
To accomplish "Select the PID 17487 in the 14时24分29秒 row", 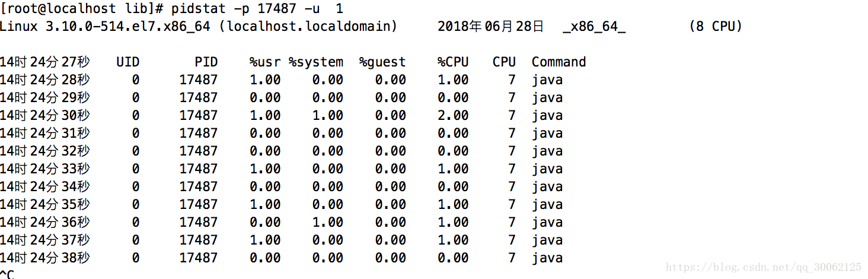I will point(199,98).
